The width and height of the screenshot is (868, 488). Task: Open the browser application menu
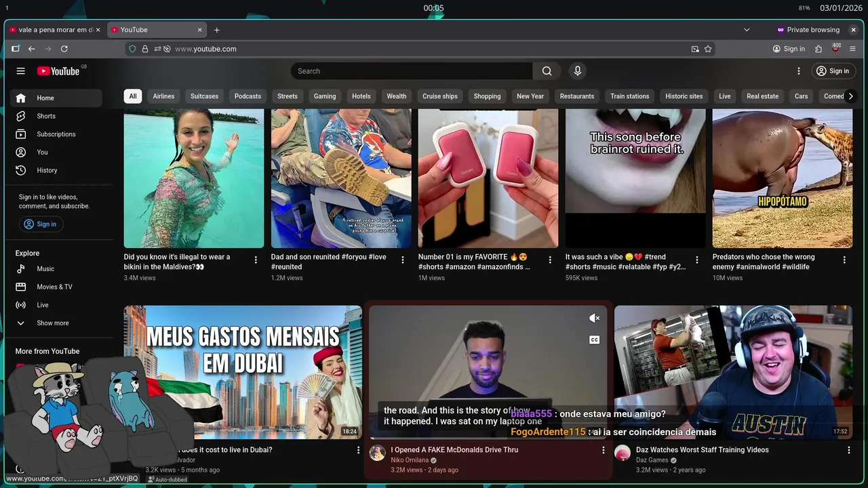tap(853, 49)
